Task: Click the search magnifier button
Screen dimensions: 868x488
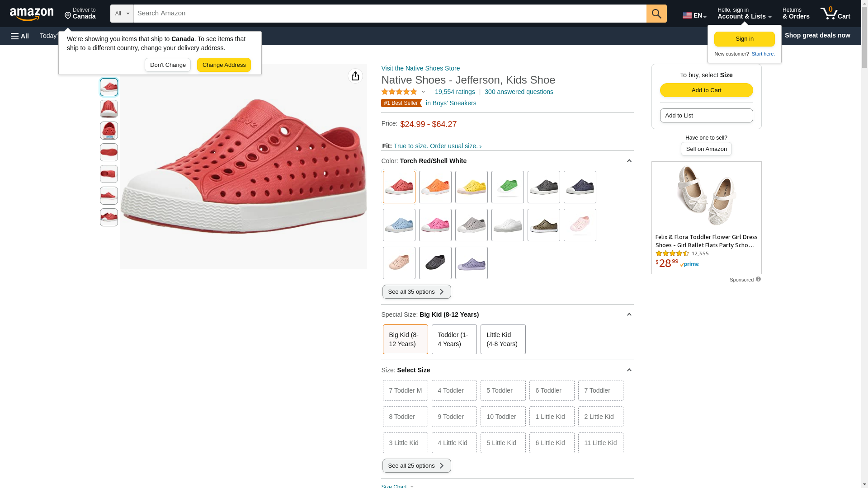Action: click(656, 14)
